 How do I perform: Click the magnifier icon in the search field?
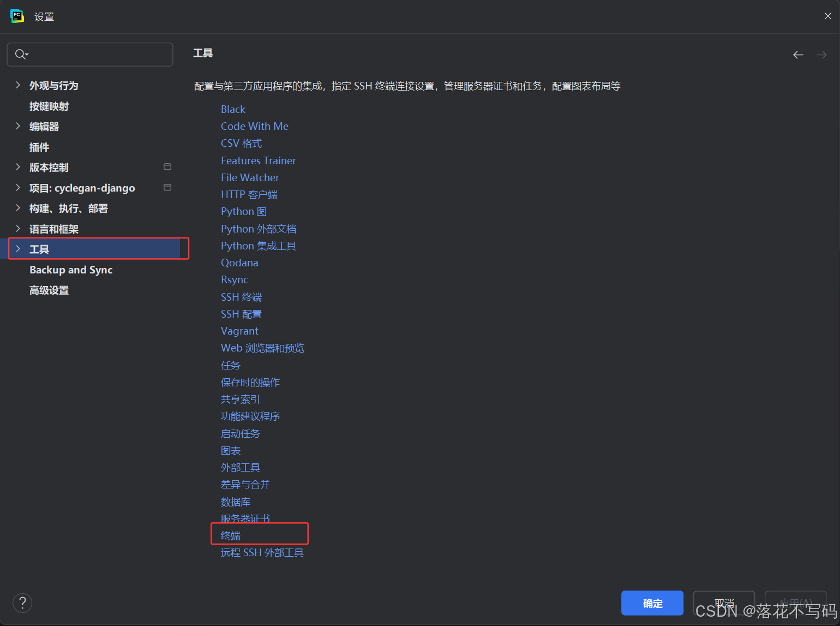coord(20,54)
